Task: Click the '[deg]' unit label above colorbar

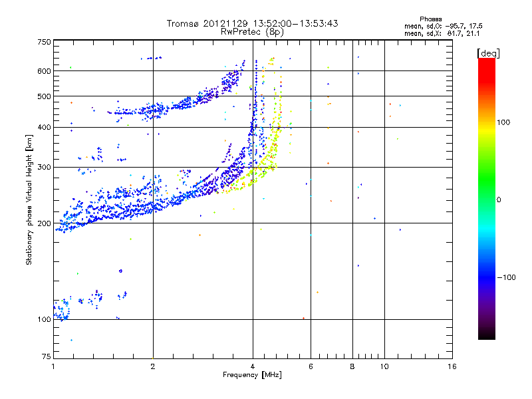Action: (x=488, y=53)
